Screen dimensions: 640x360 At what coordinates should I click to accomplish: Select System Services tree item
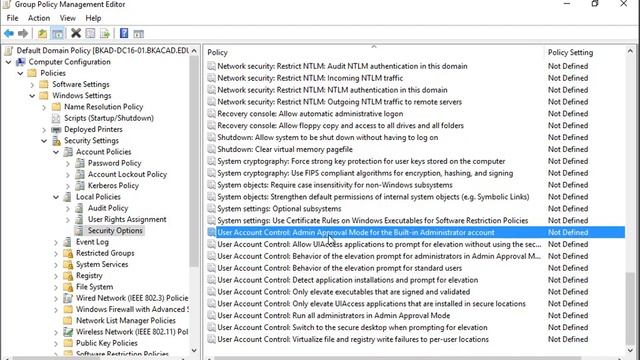pyautogui.click(x=102, y=264)
